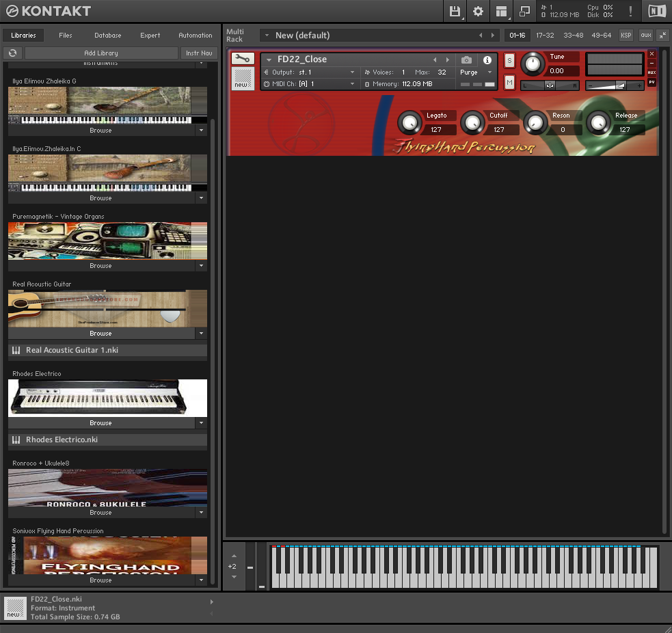The image size is (672, 633).
Task: Minimize the FD22_Close instrument header
Action: point(652,63)
